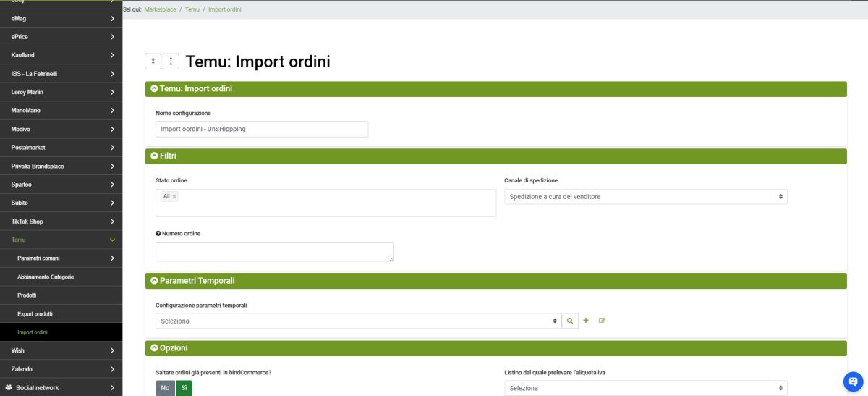
Task: Click Marketplace breadcrumb link
Action: tap(160, 9)
